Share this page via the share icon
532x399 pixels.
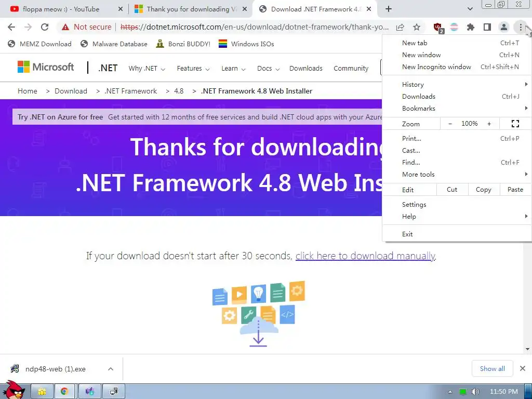400,27
